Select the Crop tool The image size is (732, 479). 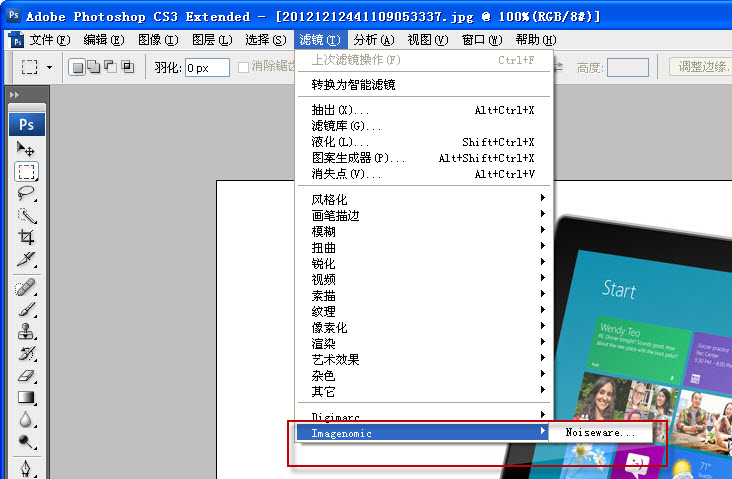[26, 237]
